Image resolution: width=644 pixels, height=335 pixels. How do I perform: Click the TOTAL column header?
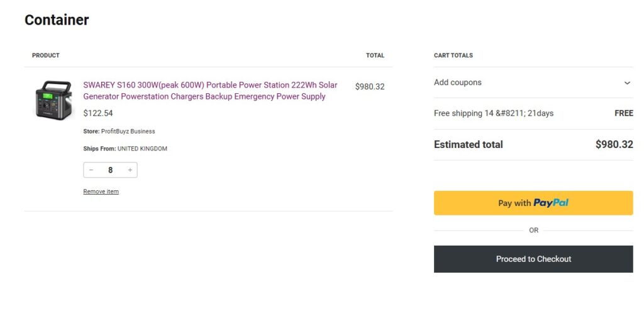tap(375, 55)
